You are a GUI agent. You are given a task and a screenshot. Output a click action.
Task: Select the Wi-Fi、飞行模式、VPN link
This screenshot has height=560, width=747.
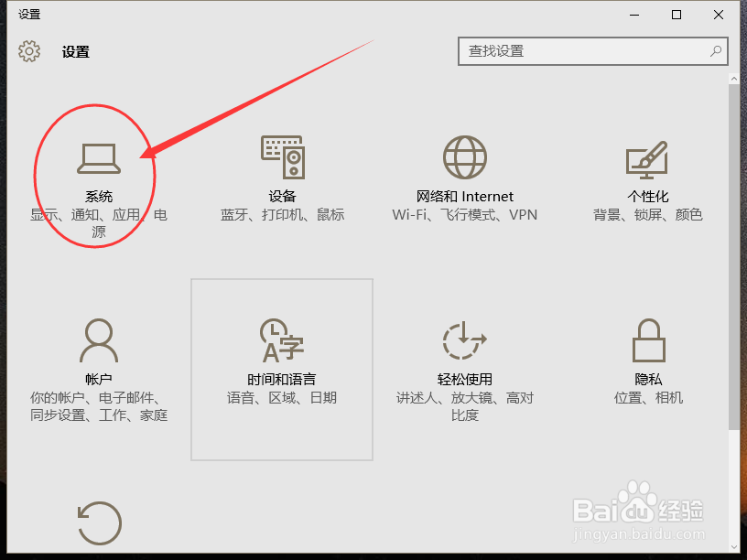click(x=465, y=215)
